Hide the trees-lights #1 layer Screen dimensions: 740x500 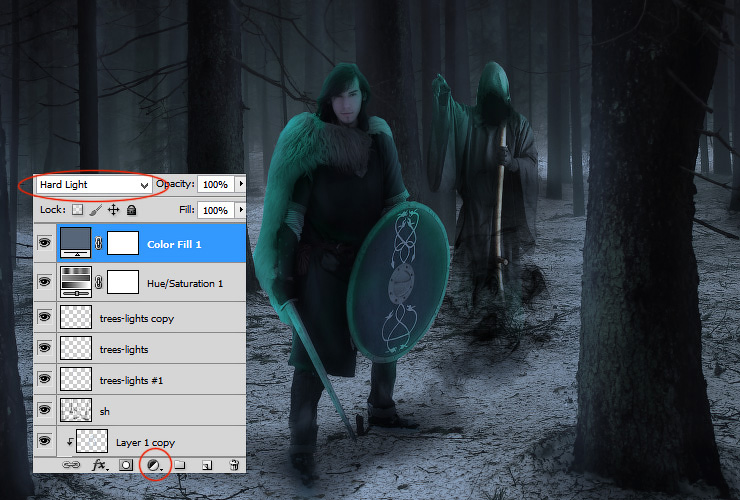coord(44,379)
